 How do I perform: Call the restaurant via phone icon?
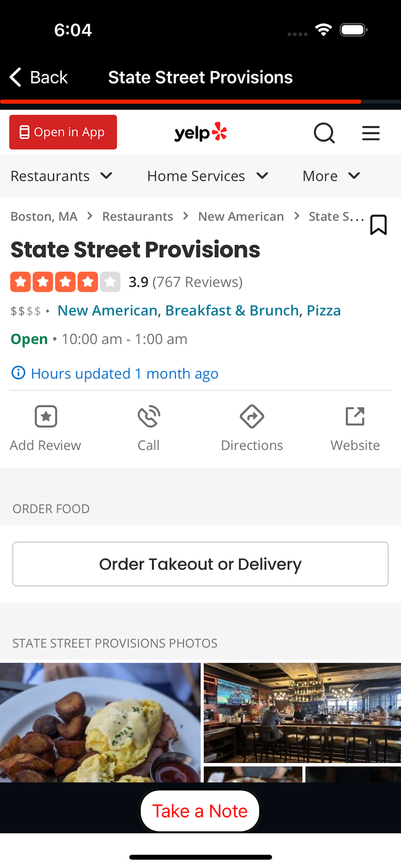tap(149, 417)
